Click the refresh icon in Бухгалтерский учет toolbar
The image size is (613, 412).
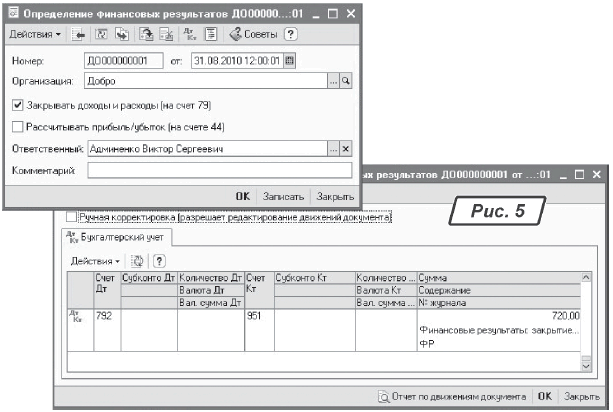(x=138, y=260)
